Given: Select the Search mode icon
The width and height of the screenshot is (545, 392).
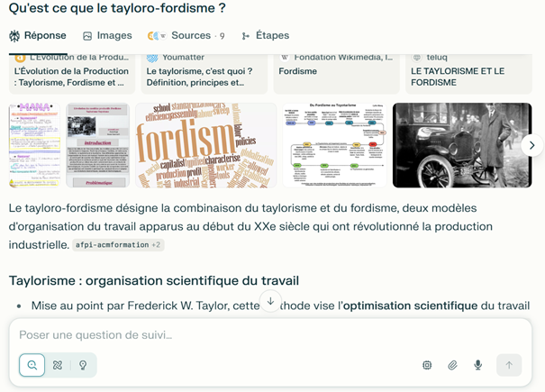Looking at the screenshot, I should point(32,365).
